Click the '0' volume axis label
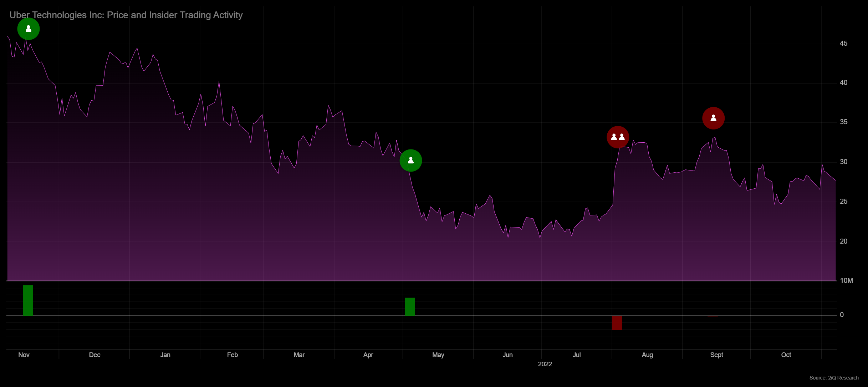 pyautogui.click(x=842, y=315)
